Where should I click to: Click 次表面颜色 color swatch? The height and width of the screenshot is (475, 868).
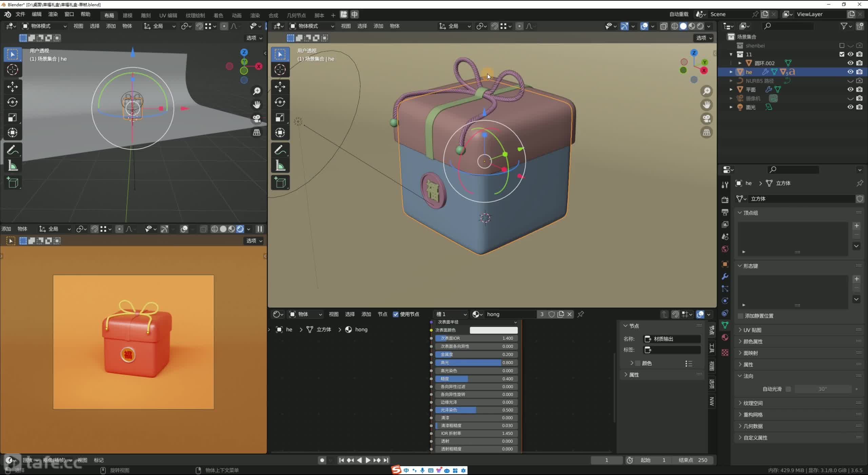[x=494, y=330]
